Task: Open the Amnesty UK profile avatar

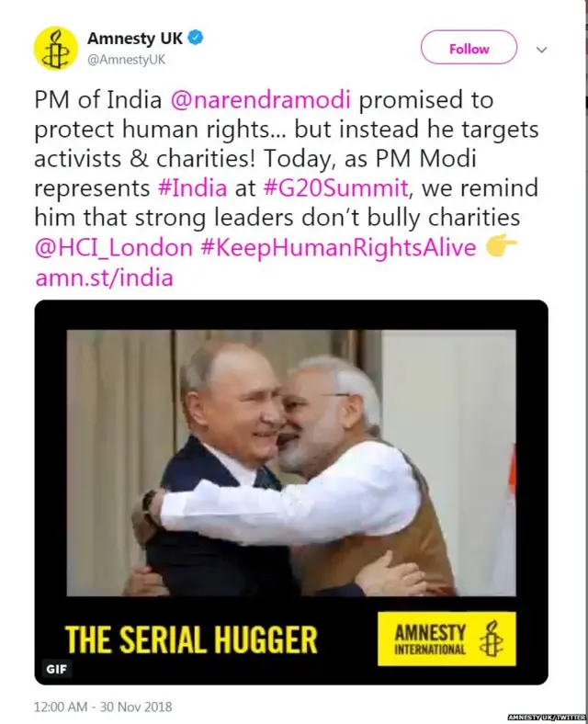Action: click(x=56, y=49)
